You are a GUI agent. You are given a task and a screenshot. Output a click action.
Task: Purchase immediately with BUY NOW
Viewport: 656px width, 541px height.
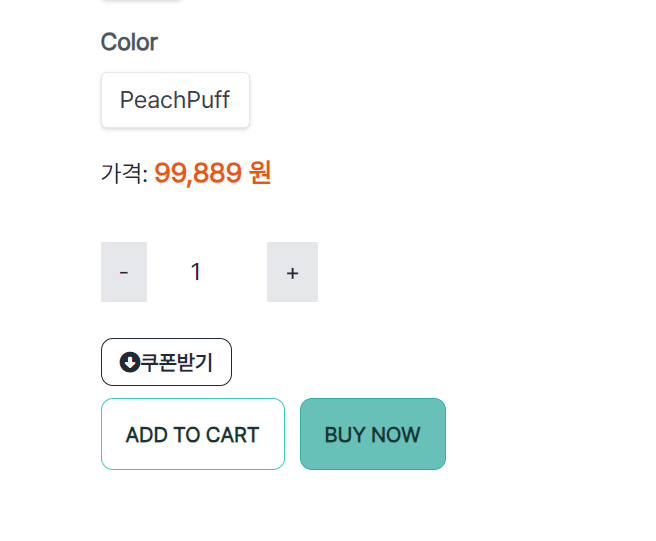373,434
